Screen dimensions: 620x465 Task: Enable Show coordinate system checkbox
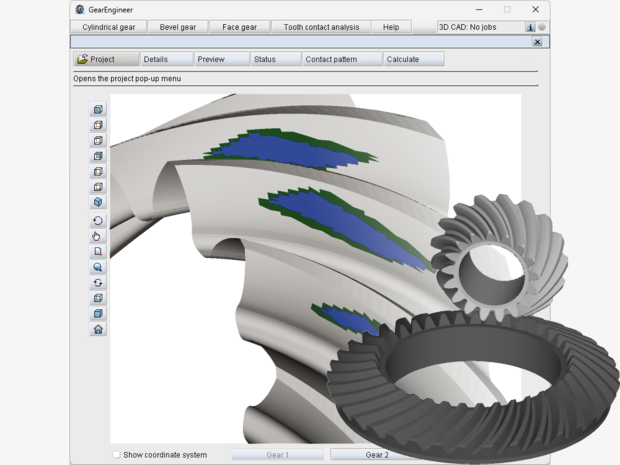pos(117,455)
